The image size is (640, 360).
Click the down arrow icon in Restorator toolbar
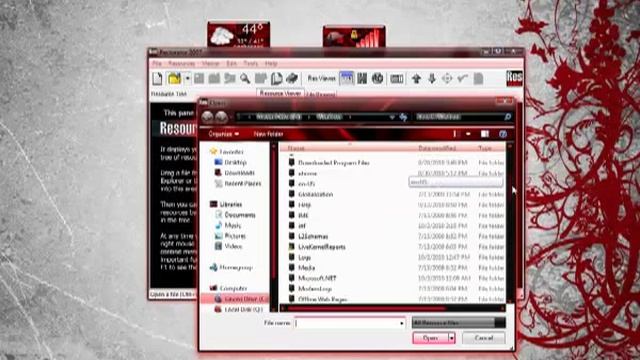pos(432,78)
